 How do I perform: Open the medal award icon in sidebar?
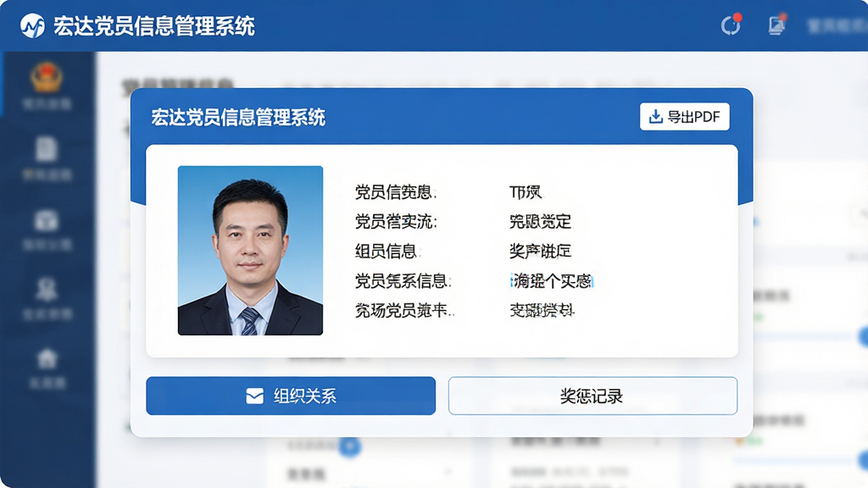47,289
